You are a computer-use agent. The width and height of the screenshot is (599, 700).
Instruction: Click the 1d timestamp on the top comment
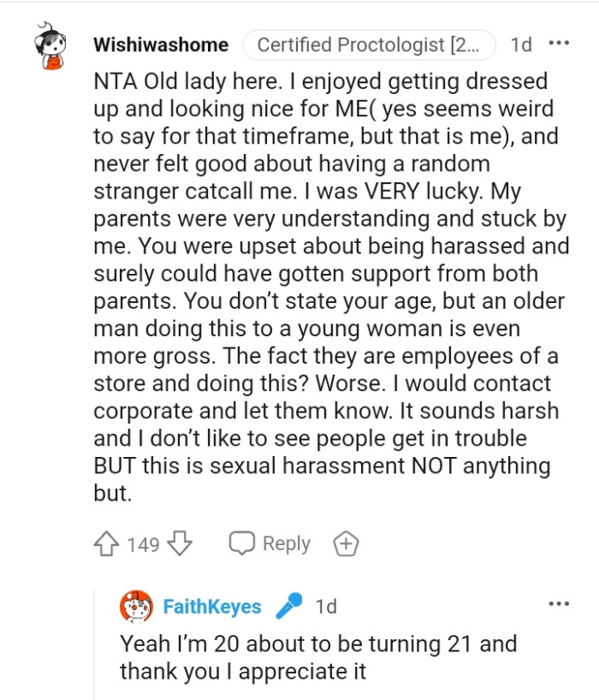[x=522, y=44]
